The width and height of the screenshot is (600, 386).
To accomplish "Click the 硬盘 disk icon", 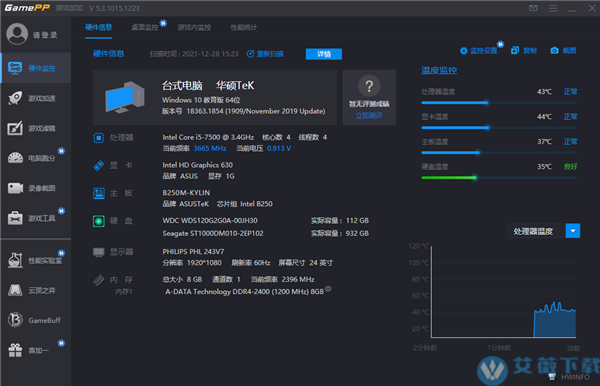I will (99, 221).
